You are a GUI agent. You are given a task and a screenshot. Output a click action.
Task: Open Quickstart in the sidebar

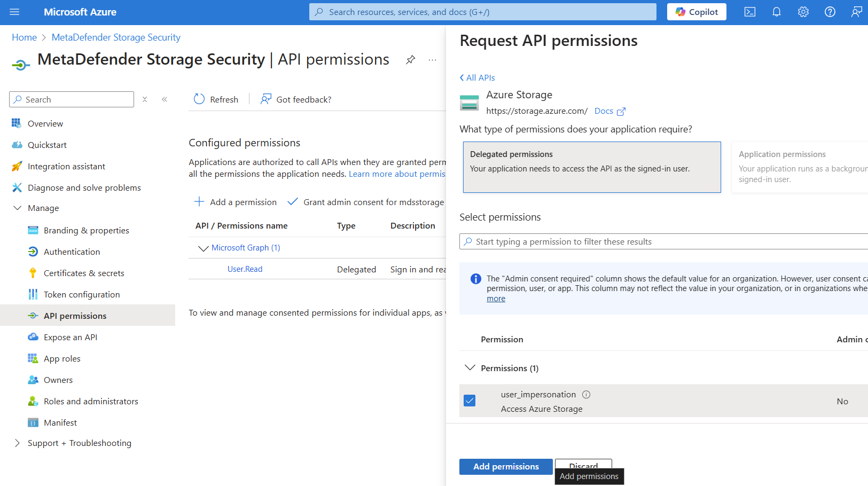tap(47, 145)
